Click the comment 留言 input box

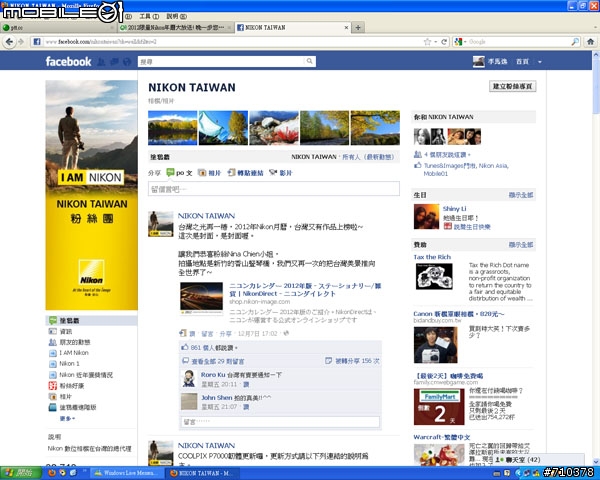click(280, 422)
